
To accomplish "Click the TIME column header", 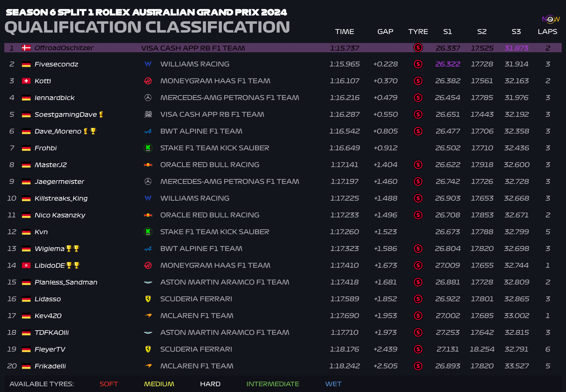I will click(x=345, y=32).
